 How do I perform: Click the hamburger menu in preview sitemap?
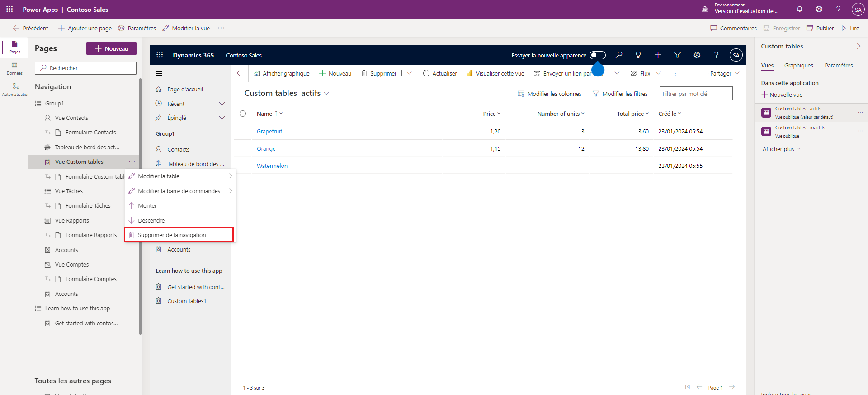[159, 73]
